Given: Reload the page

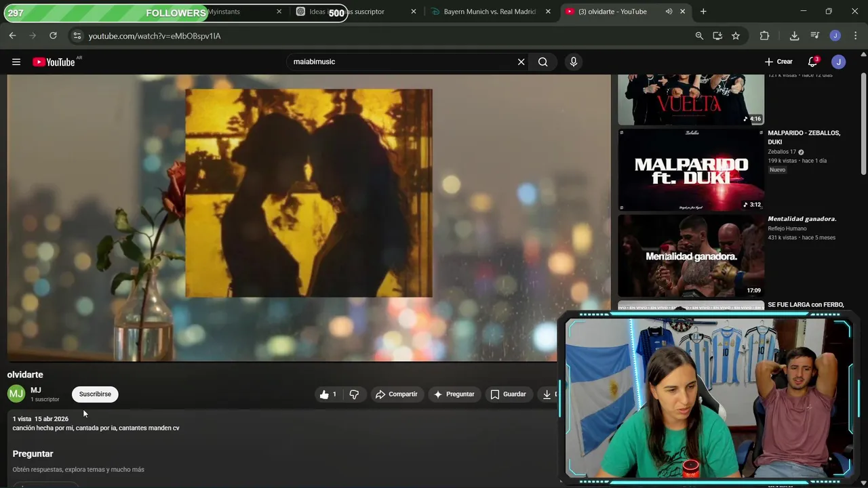Looking at the screenshot, I should click(53, 35).
